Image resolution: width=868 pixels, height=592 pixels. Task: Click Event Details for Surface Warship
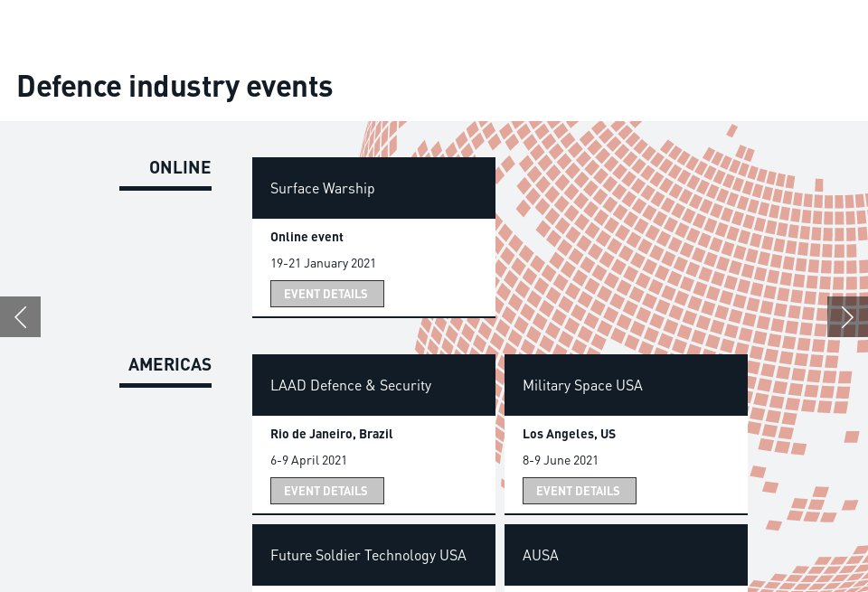pyautogui.click(x=326, y=294)
